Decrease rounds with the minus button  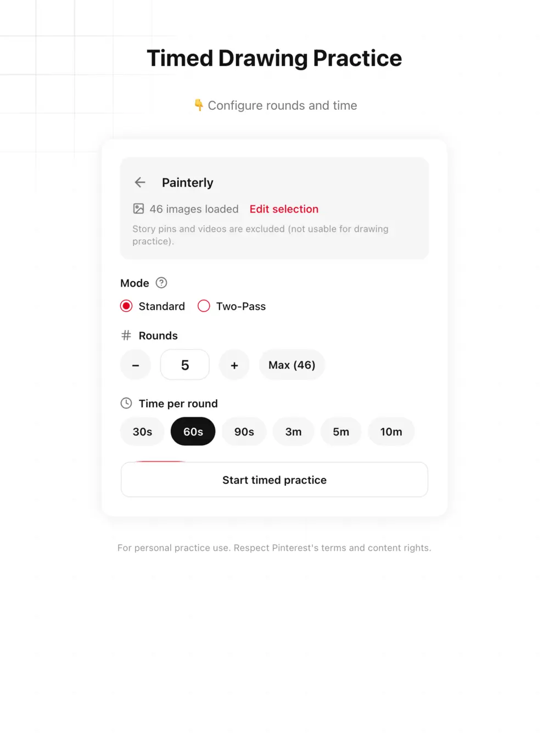point(135,365)
